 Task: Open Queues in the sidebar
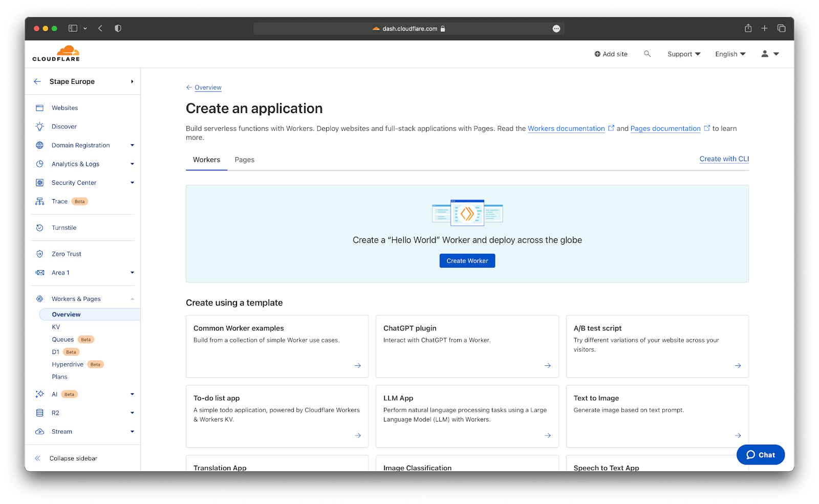pyautogui.click(x=63, y=339)
